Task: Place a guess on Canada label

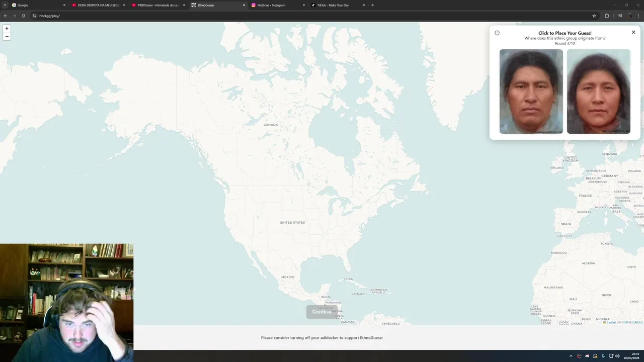Action: pyautogui.click(x=271, y=125)
